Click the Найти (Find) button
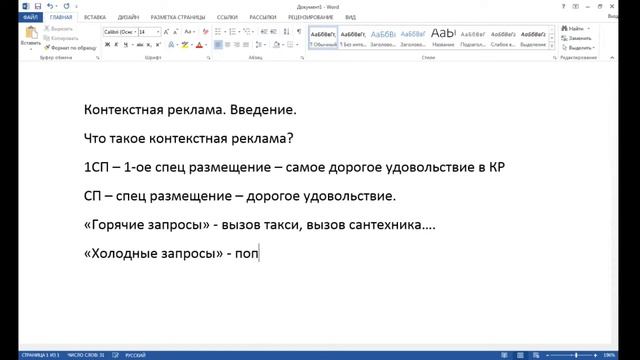Image resolution: width=640 pixels, height=360 pixels. point(576,28)
